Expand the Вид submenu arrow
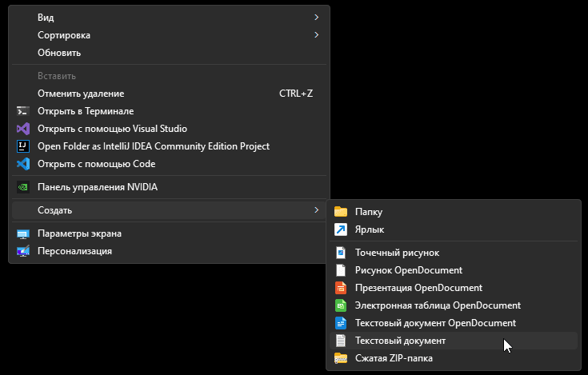 pyautogui.click(x=317, y=18)
